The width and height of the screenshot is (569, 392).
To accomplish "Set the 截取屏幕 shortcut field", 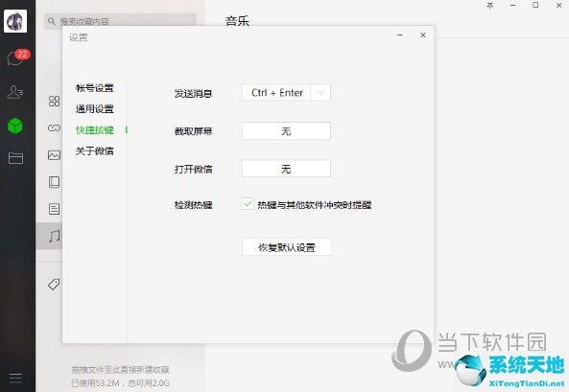I will tap(286, 131).
